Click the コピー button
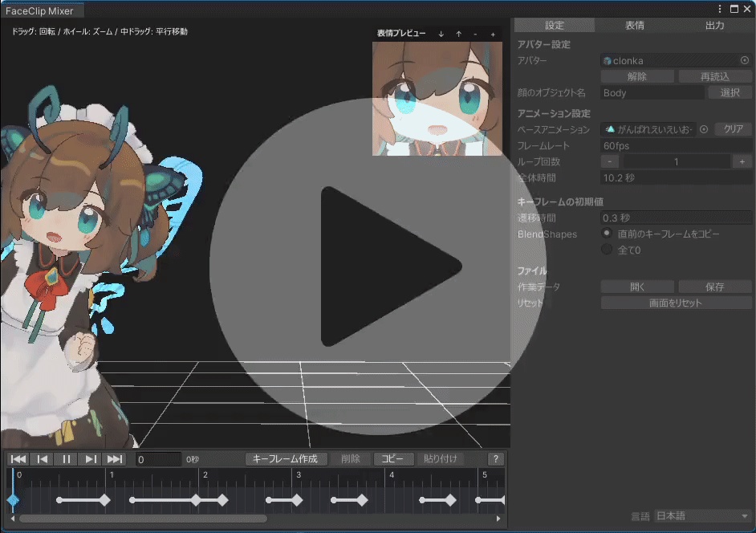Viewport: 756px width, 533px height. [392, 458]
